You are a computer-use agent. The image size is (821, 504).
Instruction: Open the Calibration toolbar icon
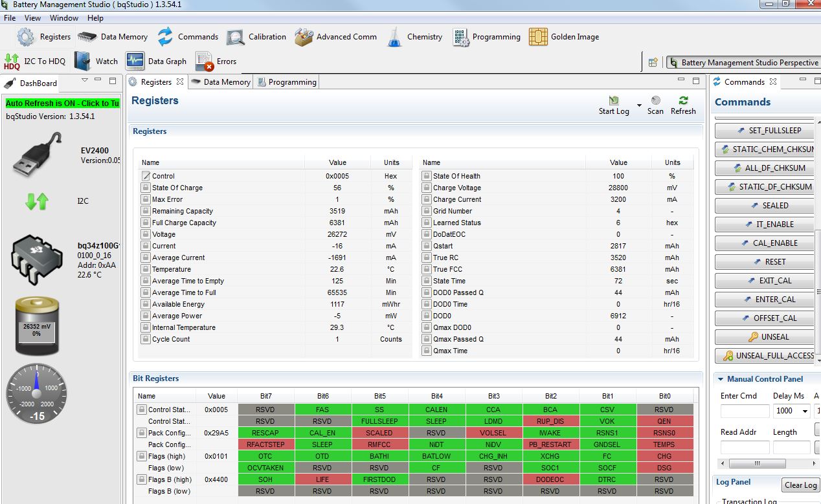coord(235,37)
